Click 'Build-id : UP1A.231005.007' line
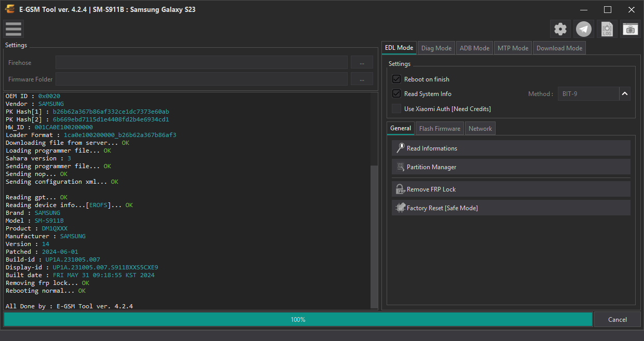Screen dimensions: 644x341 [x=52, y=260]
